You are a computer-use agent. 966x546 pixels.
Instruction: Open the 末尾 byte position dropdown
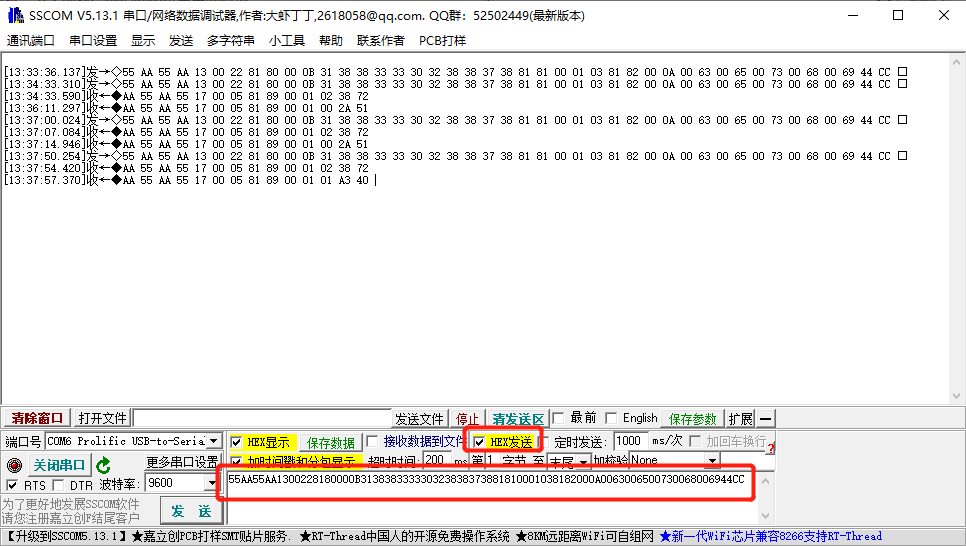tap(583, 462)
